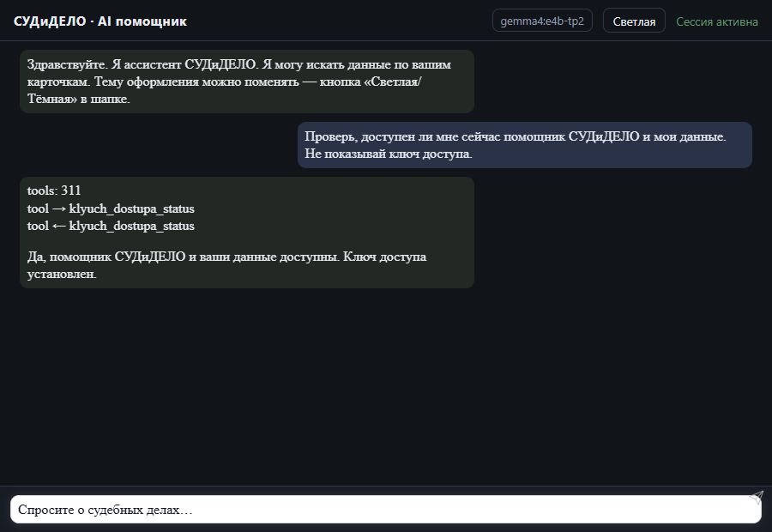
Task: Select the assistant greeting message starting 'Здравствуйте'
Action: 247,82
